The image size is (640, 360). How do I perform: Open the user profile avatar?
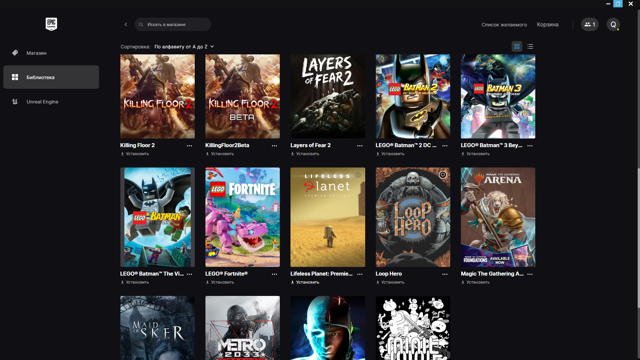click(x=613, y=24)
